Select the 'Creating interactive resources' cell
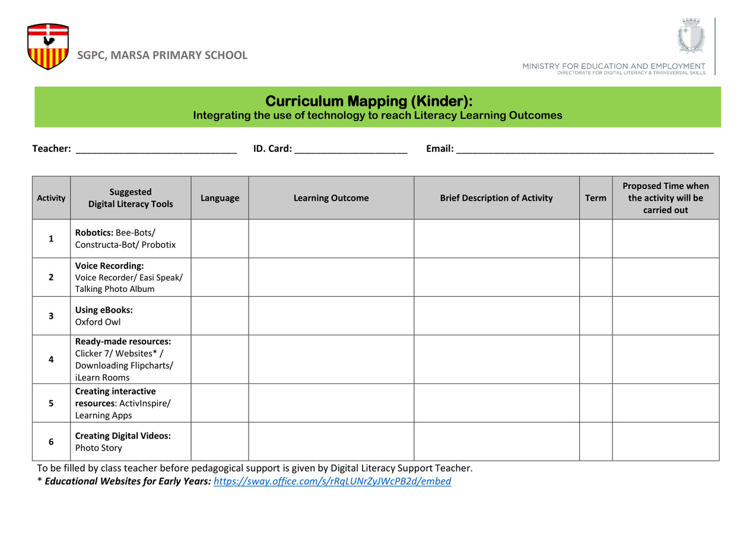The image size is (756, 534). coord(131,403)
